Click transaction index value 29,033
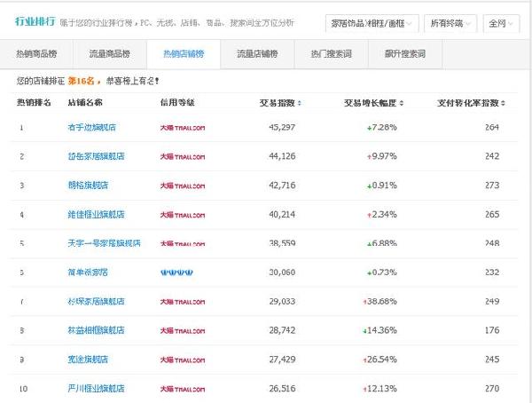 click(282, 302)
